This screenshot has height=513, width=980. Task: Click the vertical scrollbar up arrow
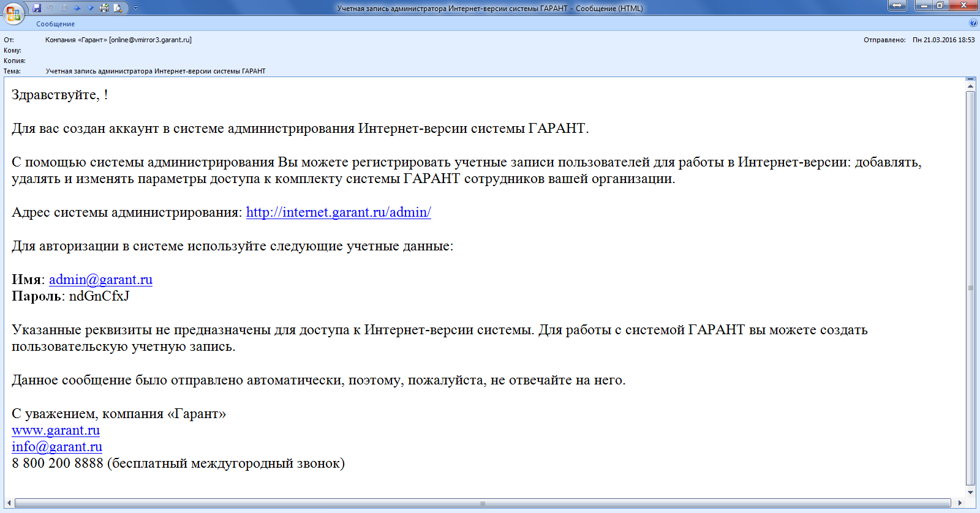tap(970, 86)
